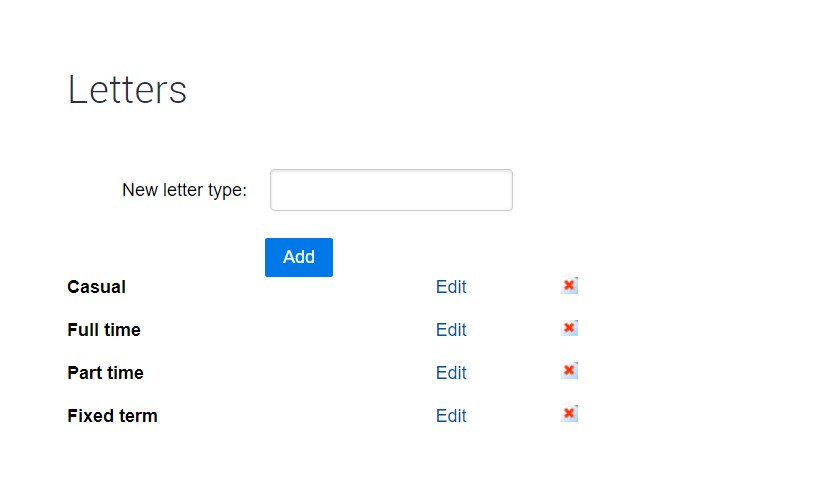This screenshot has width=820, height=486.
Task: Focus the New letter type text box
Action: (x=391, y=190)
